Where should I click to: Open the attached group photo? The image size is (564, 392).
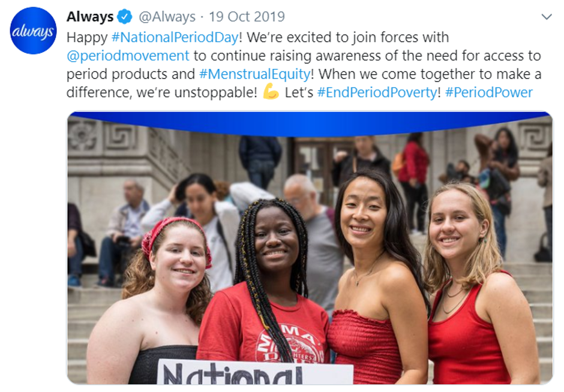point(310,248)
